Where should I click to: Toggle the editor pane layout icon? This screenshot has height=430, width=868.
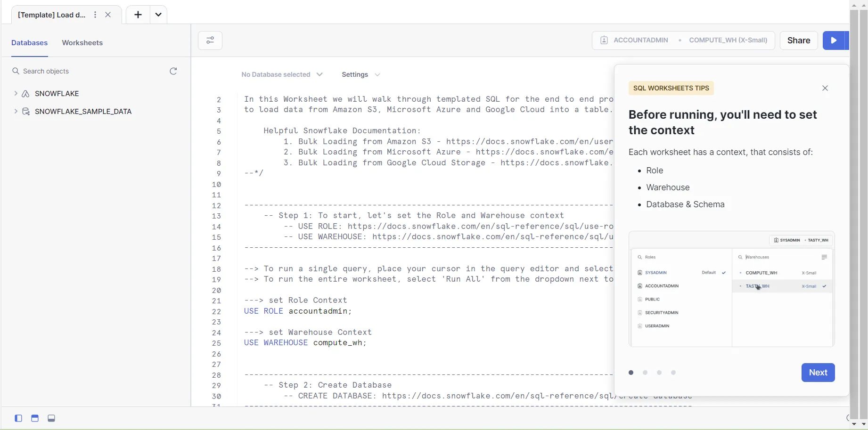[x=35, y=418]
